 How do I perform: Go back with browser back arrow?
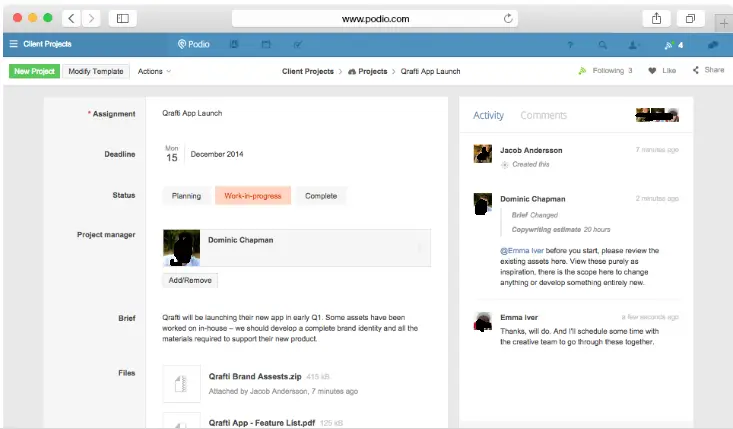pos(71,19)
